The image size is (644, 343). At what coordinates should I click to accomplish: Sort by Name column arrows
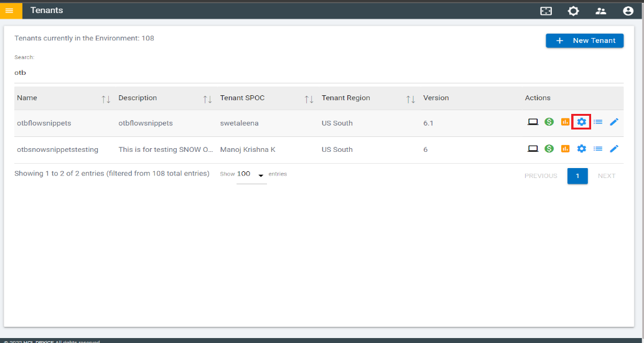106,99
